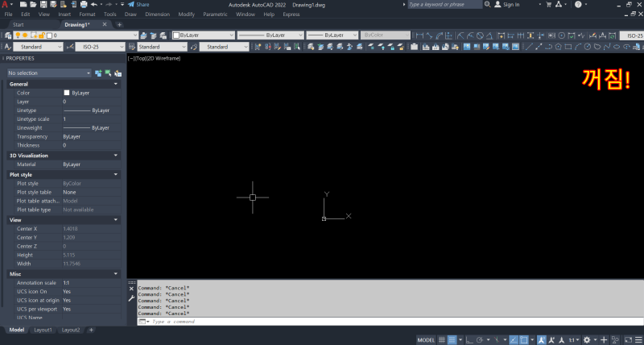Click the Diameter dimension icon
Screen dimensions: 644x345
480,35
